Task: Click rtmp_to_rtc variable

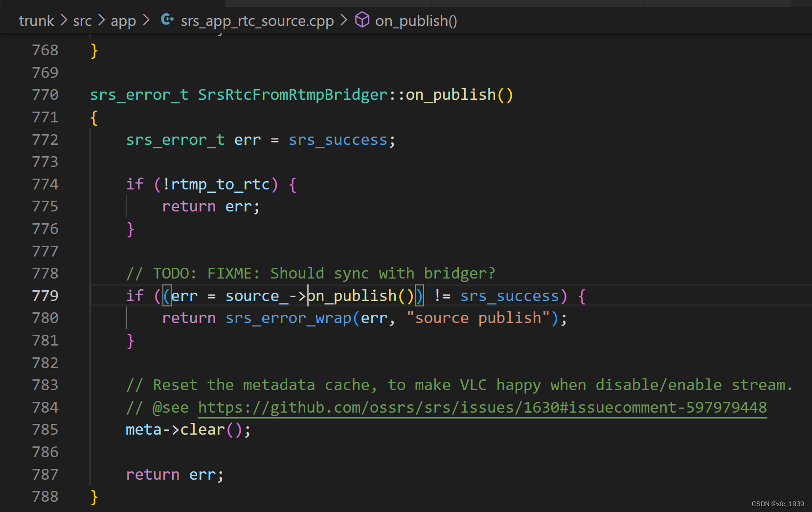Action: pyautogui.click(x=221, y=185)
